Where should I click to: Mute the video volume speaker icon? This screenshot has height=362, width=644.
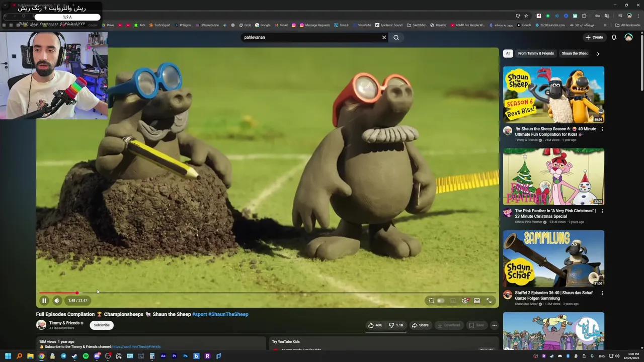click(57, 301)
